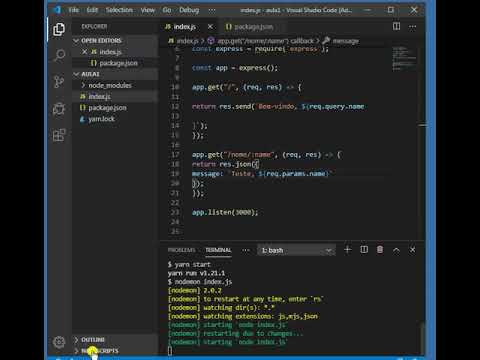480x360 pixels.
Task: Select package.json in Open Editors
Action: coord(115,63)
